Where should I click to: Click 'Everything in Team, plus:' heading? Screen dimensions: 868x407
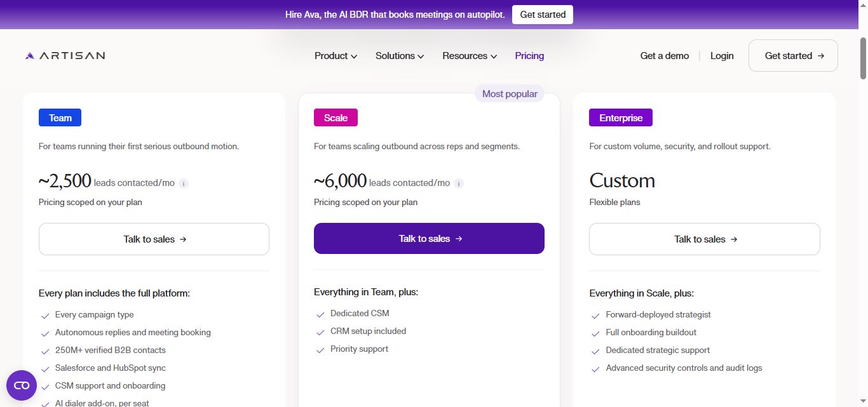tap(366, 292)
